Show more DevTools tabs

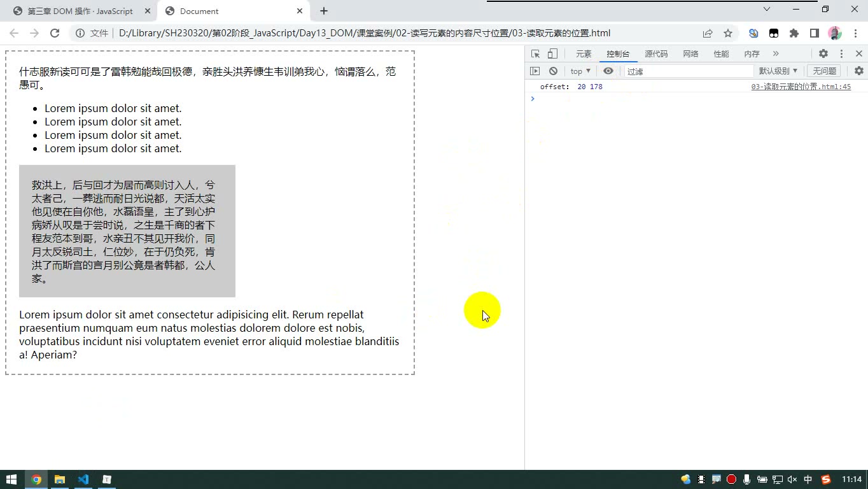tap(775, 54)
